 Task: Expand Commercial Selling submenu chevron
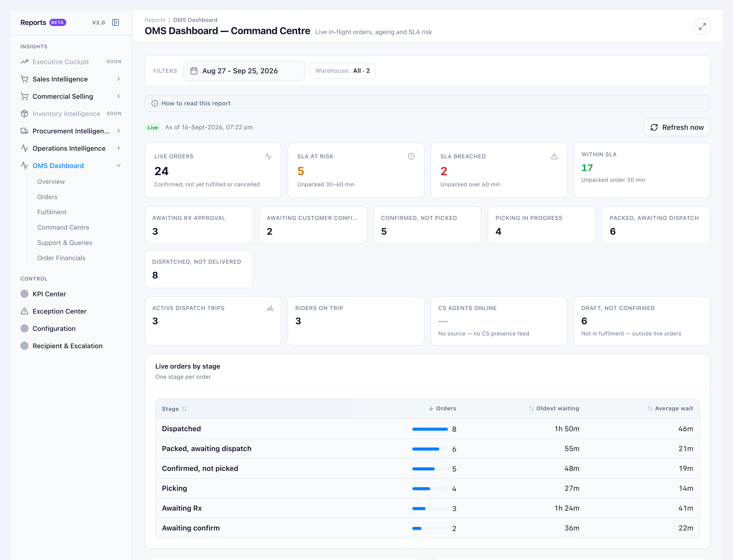tap(118, 96)
